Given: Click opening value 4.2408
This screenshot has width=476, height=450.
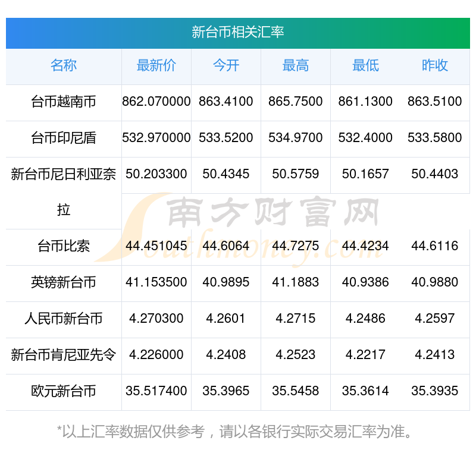Looking at the screenshot, I should (x=226, y=355).
